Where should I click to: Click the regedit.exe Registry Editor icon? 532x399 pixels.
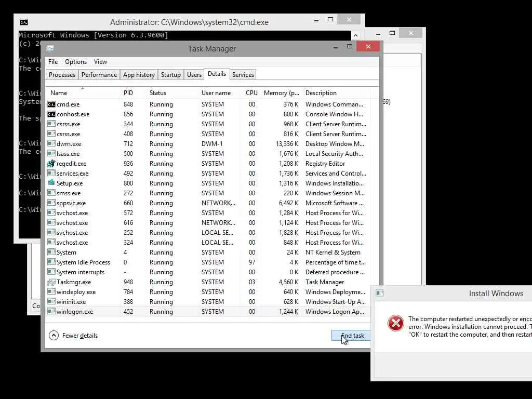tap(51, 163)
